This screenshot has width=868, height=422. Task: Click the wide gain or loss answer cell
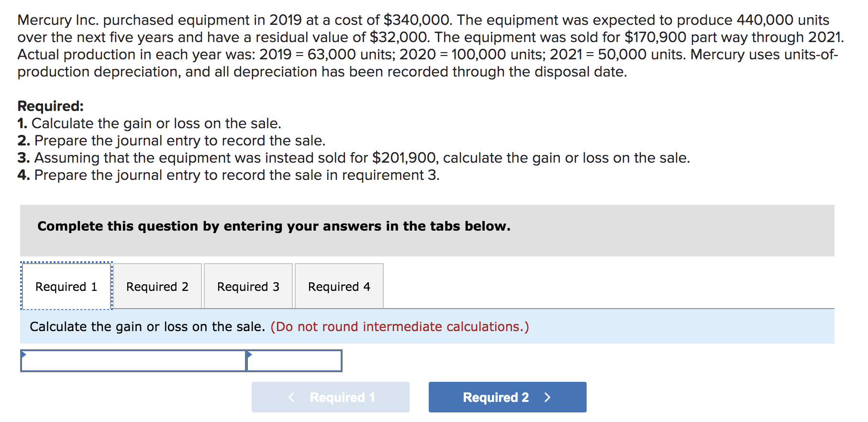(x=134, y=361)
